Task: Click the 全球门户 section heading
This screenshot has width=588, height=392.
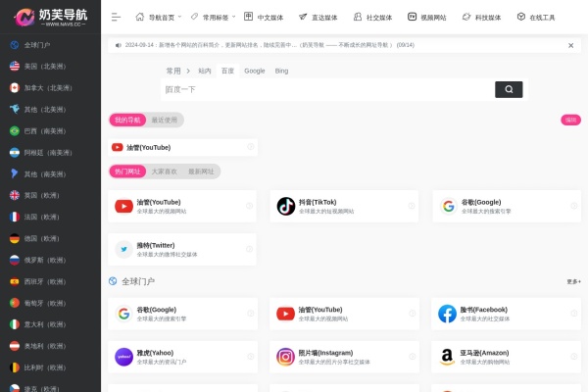Action: click(x=138, y=281)
